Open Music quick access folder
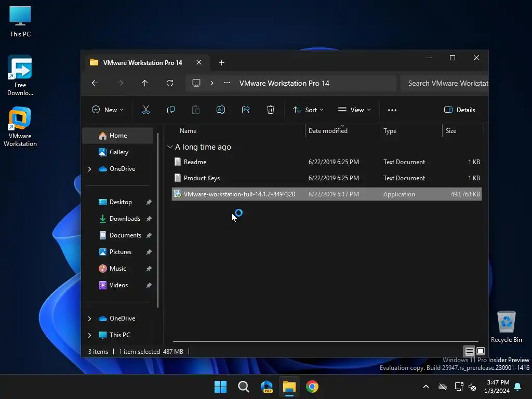532x399 pixels. click(x=118, y=269)
